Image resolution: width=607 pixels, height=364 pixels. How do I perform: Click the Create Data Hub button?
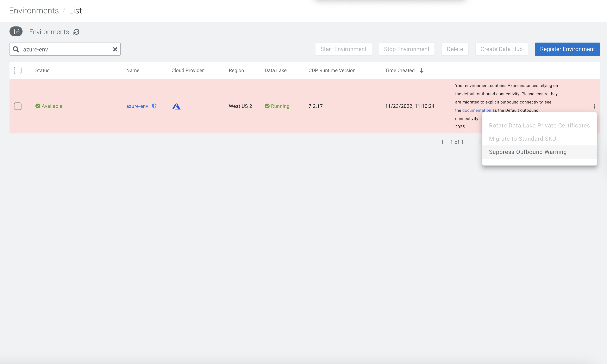pyautogui.click(x=501, y=49)
